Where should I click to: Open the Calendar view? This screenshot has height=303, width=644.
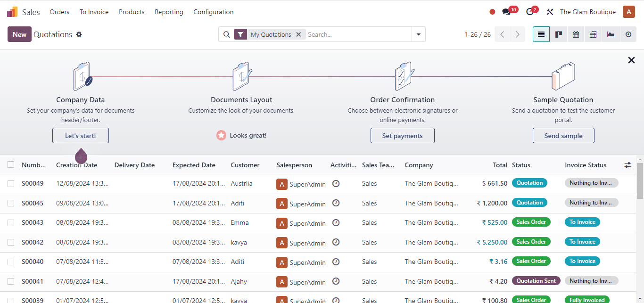pos(576,34)
